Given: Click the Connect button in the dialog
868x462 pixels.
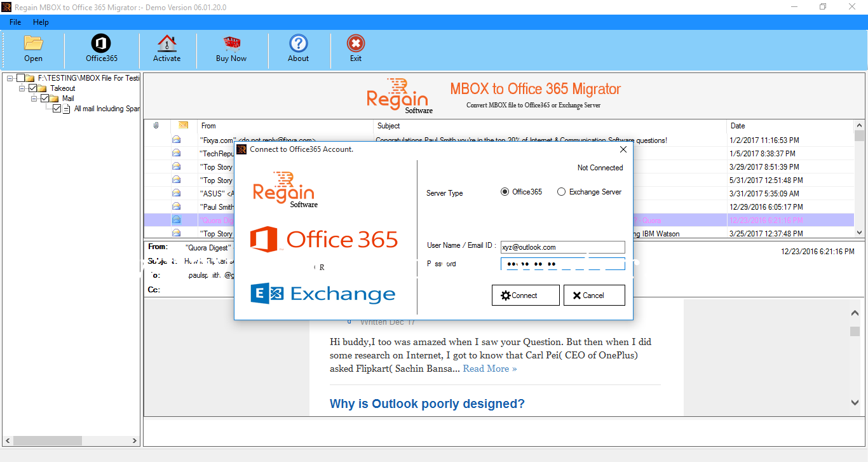Looking at the screenshot, I should [526, 296].
